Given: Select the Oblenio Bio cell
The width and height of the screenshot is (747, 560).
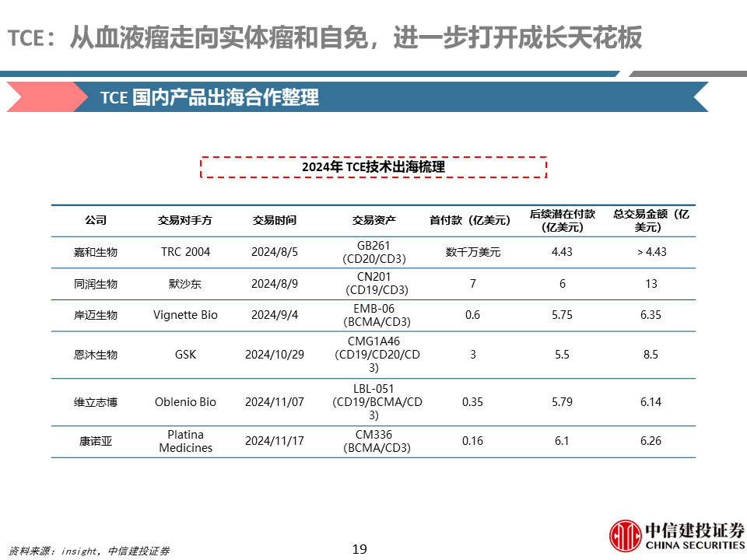Looking at the screenshot, I should coord(185,402).
